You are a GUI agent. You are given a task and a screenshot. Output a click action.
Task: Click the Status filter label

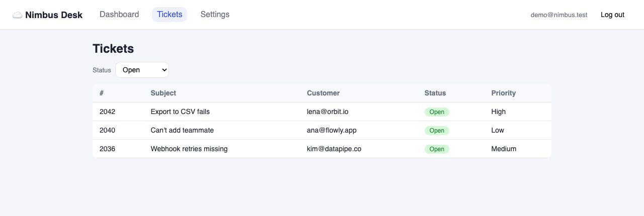[x=102, y=70]
